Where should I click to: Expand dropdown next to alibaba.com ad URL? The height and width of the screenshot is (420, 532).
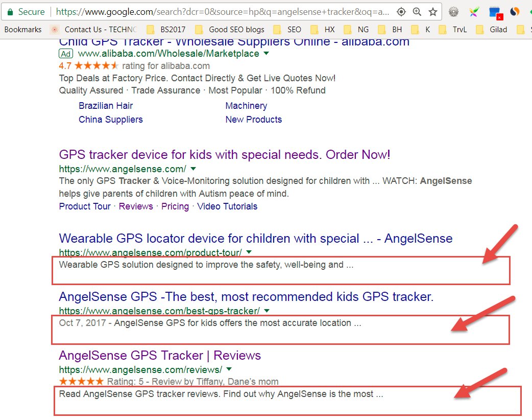click(x=267, y=53)
